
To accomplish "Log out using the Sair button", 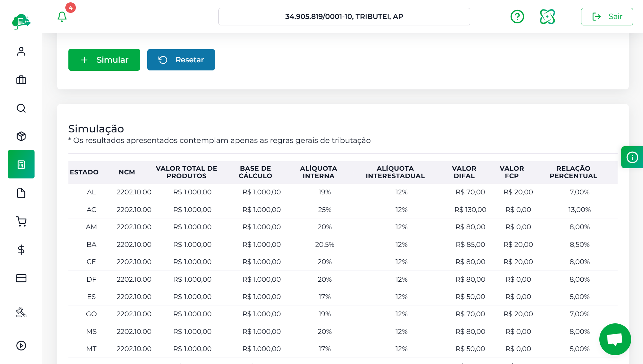I will (x=607, y=17).
